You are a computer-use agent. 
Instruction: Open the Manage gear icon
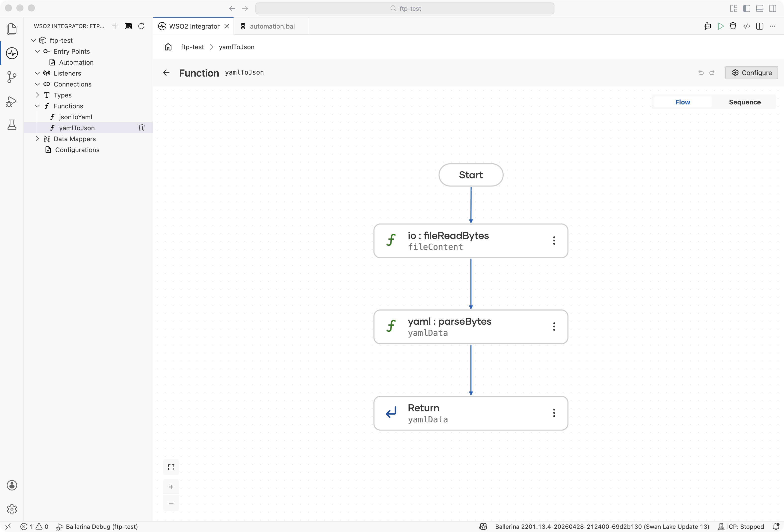point(12,509)
